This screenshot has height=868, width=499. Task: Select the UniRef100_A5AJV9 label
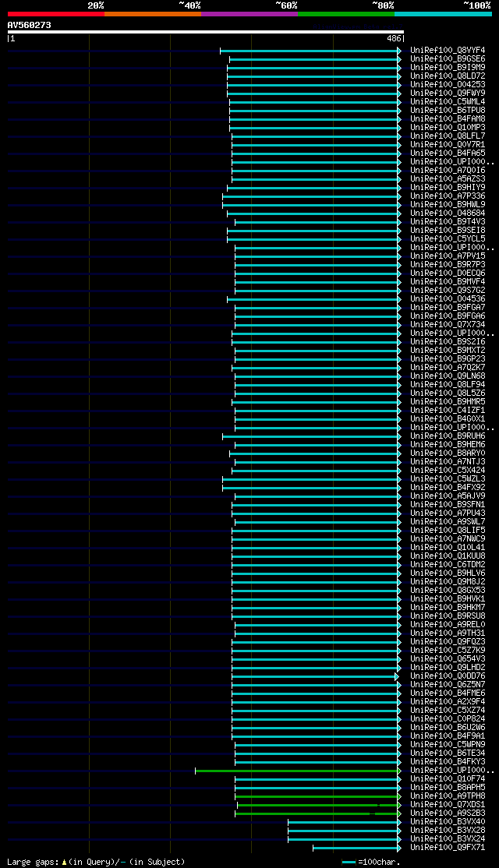[x=448, y=496]
